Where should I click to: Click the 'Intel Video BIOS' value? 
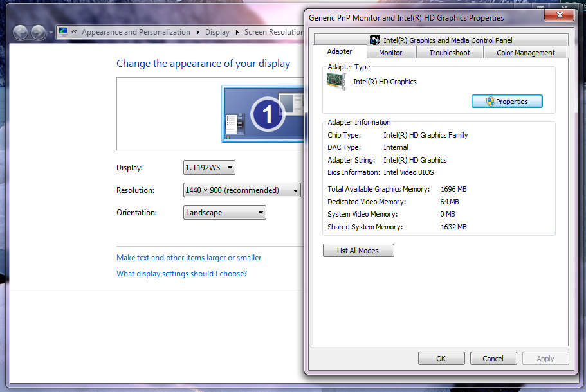(408, 172)
